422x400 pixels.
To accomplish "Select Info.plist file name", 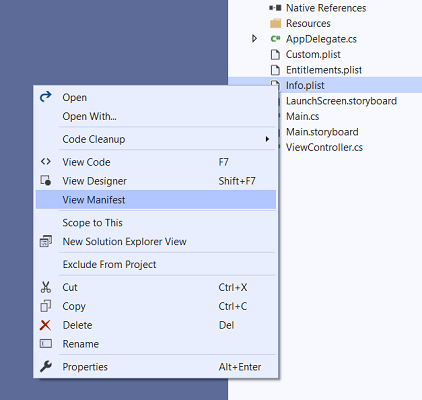I will pyautogui.click(x=305, y=85).
